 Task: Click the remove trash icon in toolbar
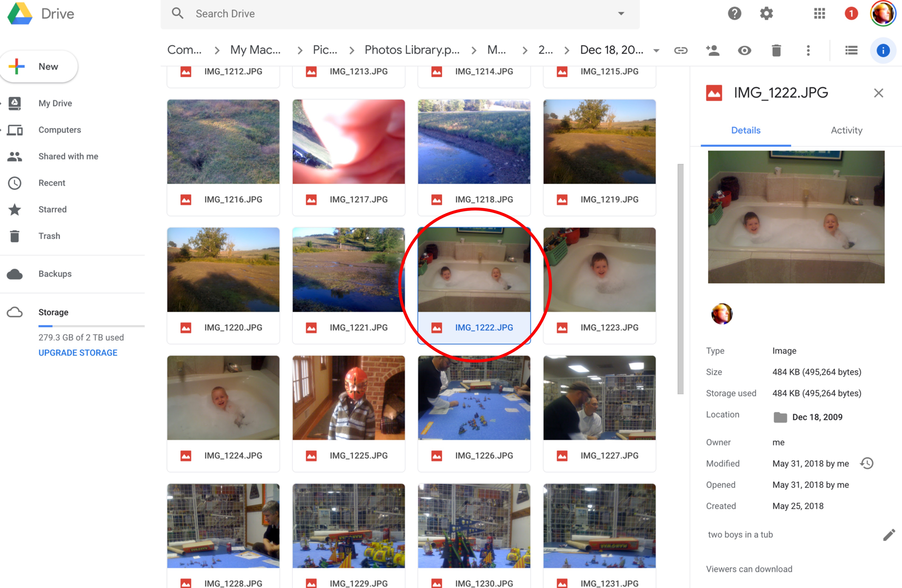(x=776, y=50)
